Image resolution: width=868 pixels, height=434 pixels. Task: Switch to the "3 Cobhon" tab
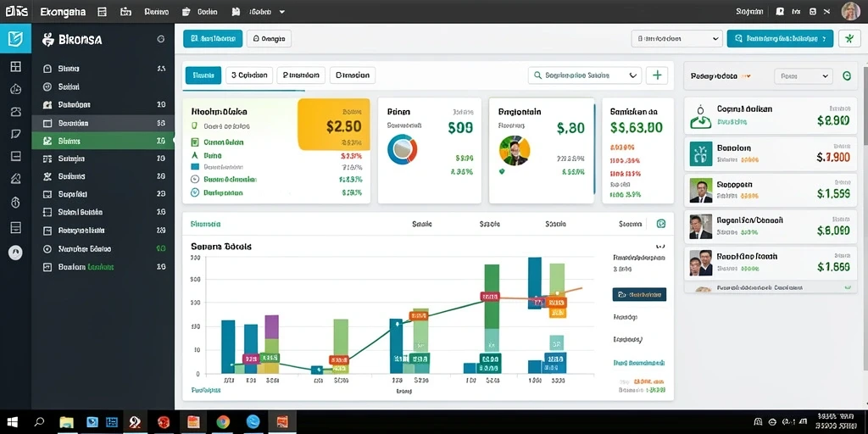tap(249, 75)
